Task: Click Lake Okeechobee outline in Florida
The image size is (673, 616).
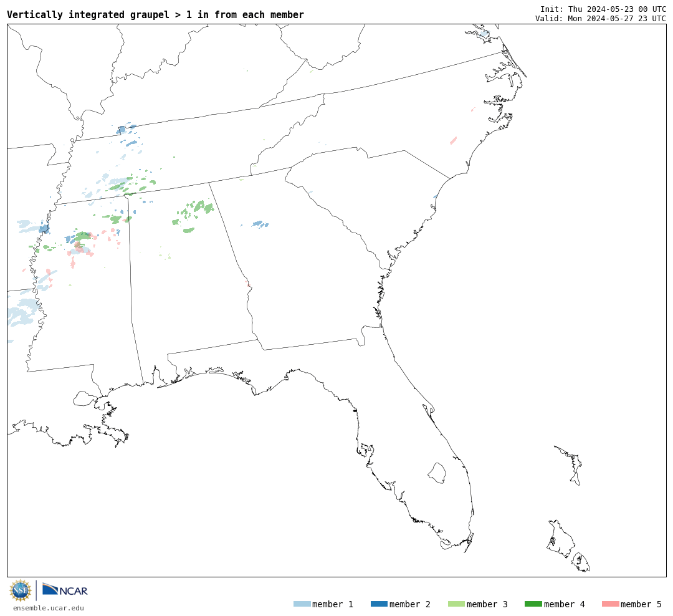Action: [x=437, y=473]
